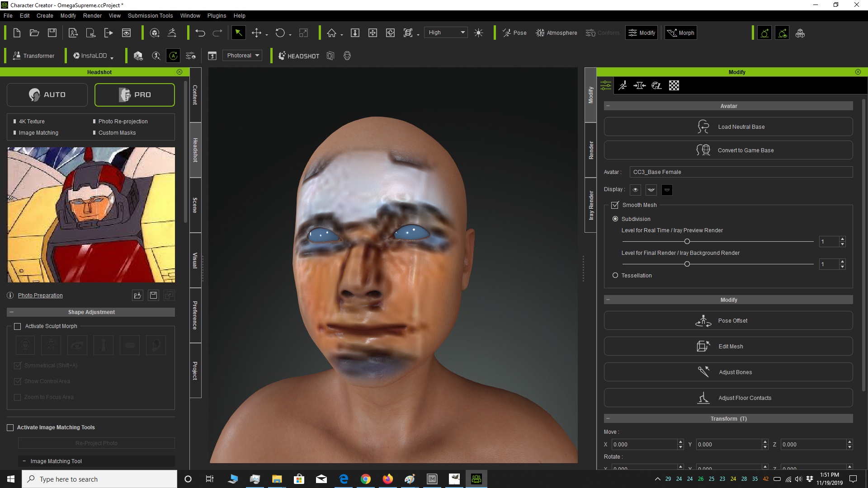
Task: Click the Pose Offset button
Action: tap(728, 320)
